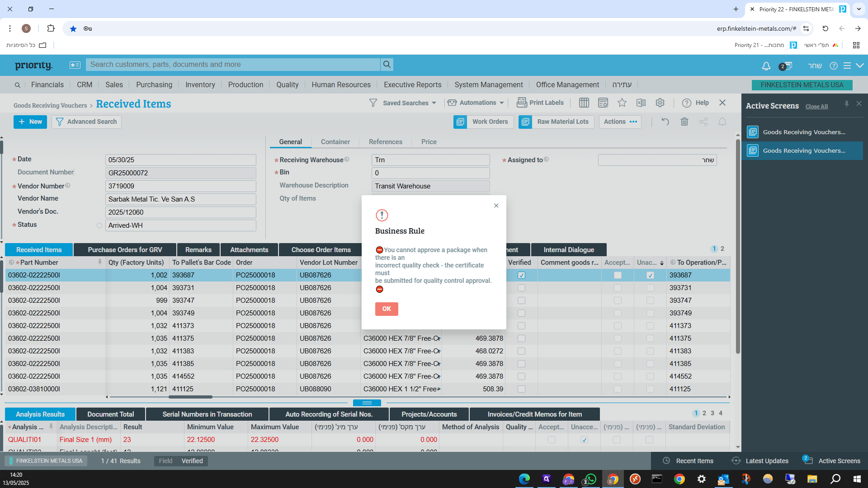Open the Purchasing menu
Image resolution: width=868 pixels, height=488 pixels.
click(x=154, y=85)
